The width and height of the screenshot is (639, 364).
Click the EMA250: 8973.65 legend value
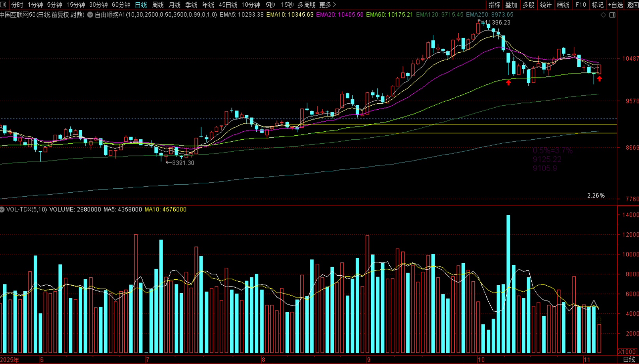(489, 15)
